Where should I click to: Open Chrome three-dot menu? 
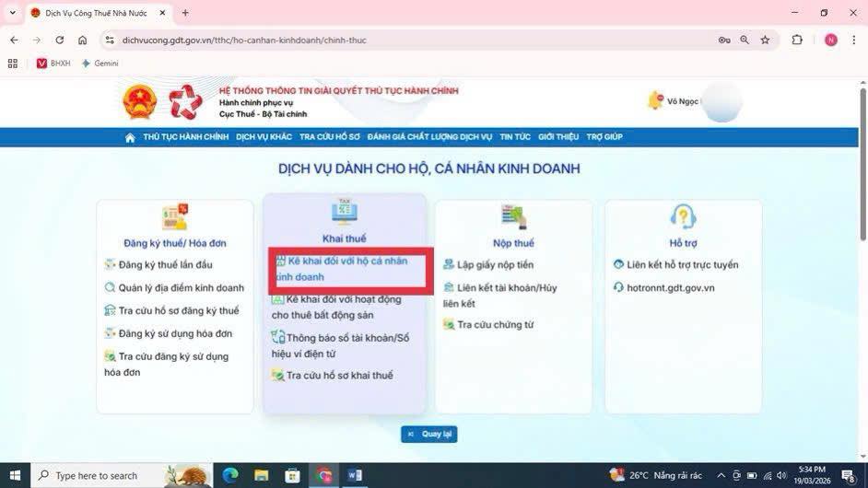click(x=853, y=40)
